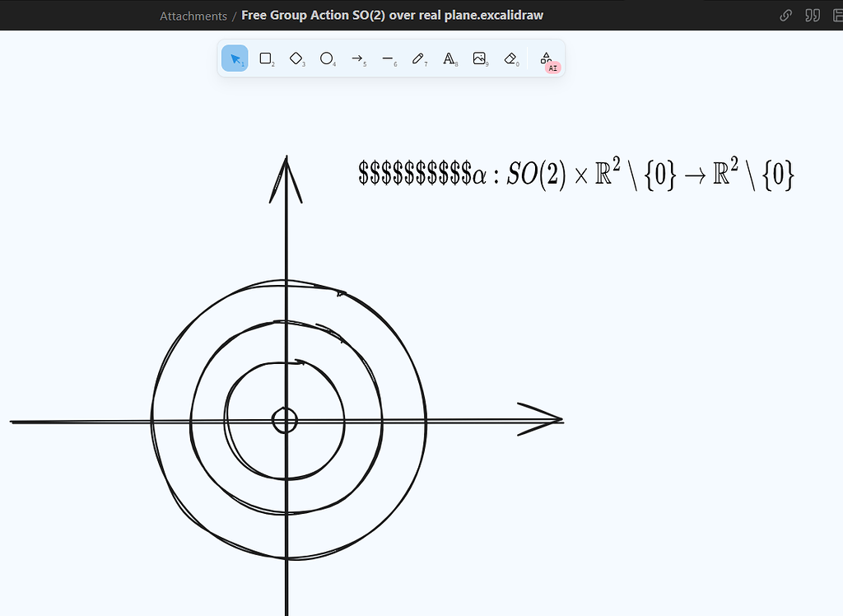Select the Eraser tool
Viewport: 843px width, 616px height.
coord(510,58)
